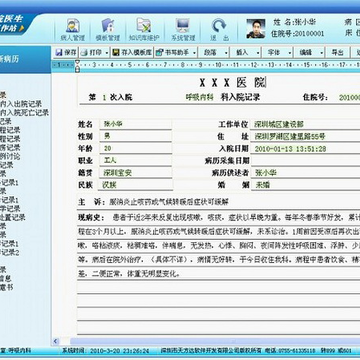Select the 记录2 tree entry
Image resolution: width=360 pixels, height=360 pixels.
tap(10, 252)
